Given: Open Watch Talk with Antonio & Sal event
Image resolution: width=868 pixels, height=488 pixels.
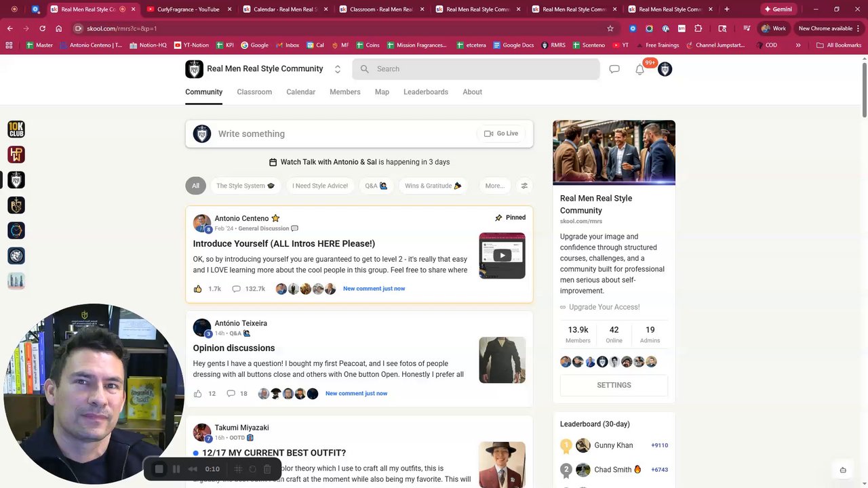Looking at the screenshot, I should tap(359, 162).
